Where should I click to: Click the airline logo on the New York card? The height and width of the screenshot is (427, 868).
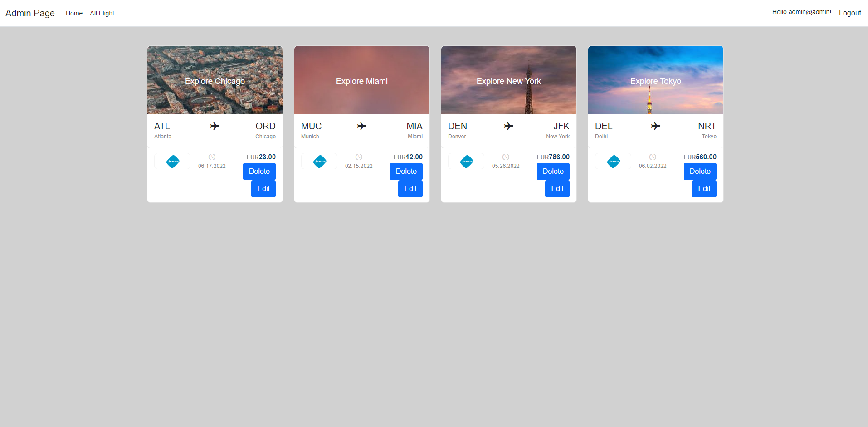click(466, 161)
